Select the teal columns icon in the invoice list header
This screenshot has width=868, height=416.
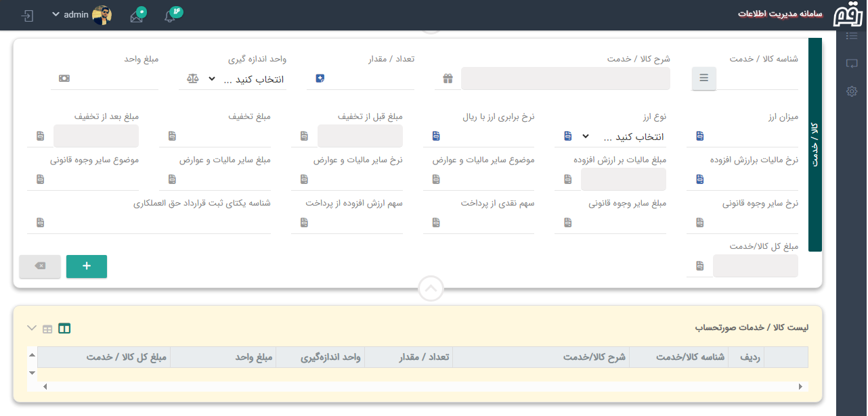point(64,329)
